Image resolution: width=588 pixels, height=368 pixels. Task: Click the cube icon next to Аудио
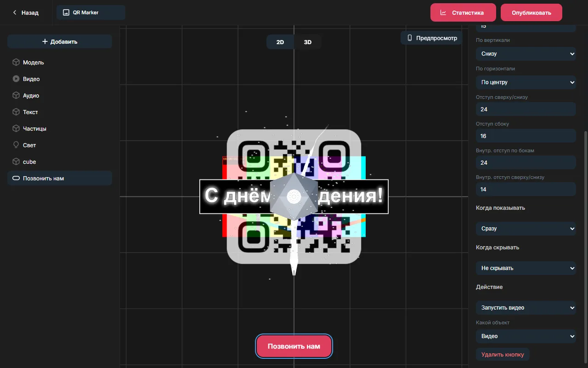(16, 95)
